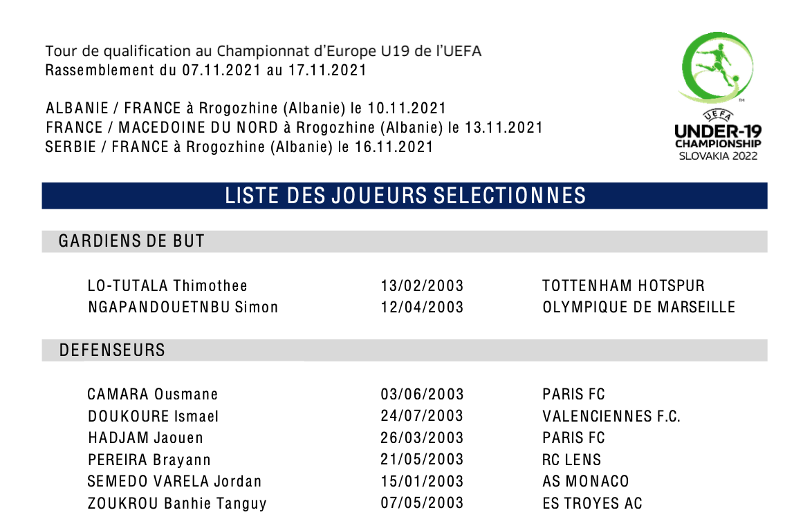812x528 pixels.
Task: Click on SEMEDO VARELA Jordan's name
Action: [x=174, y=482]
